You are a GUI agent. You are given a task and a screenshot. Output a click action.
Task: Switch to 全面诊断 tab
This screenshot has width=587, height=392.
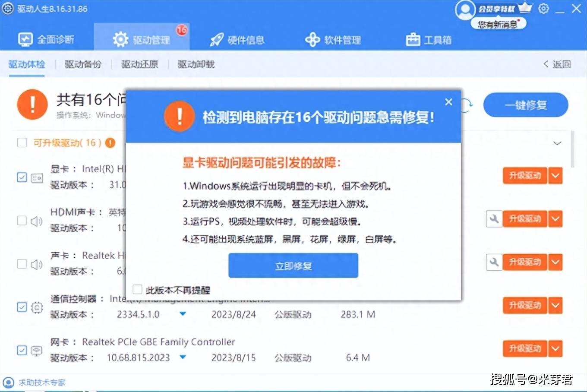pyautogui.click(x=46, y=40)
